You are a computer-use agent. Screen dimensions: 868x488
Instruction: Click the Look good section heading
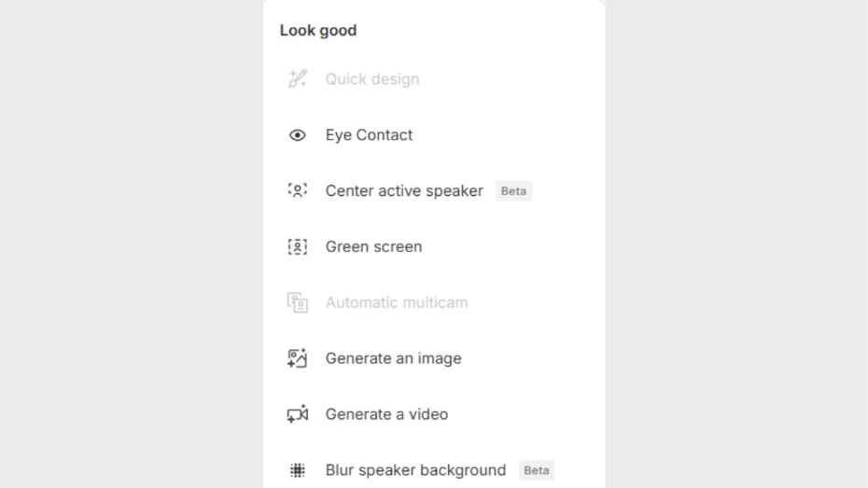[x=318, y=30]
